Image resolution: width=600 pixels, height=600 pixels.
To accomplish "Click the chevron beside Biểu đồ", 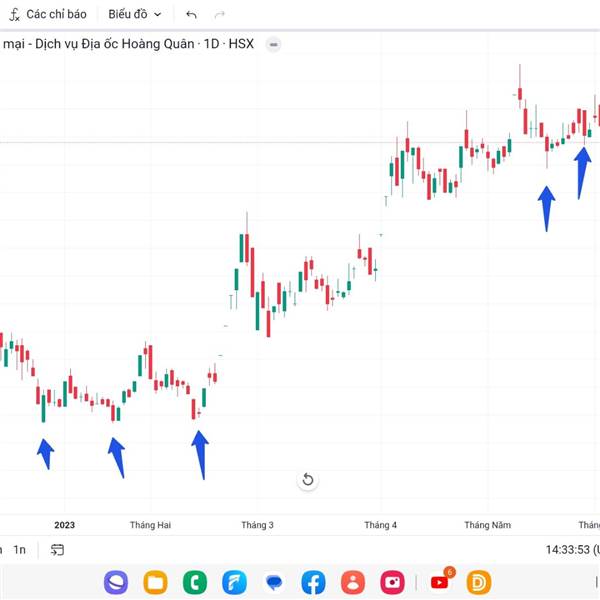I will tap(158, 15).
